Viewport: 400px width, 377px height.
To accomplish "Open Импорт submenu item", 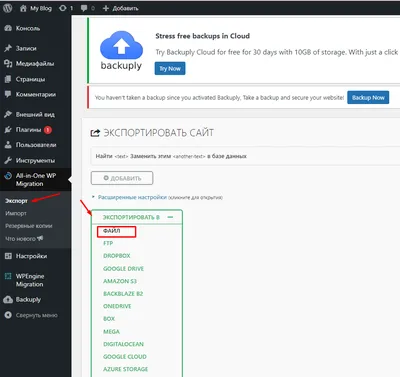I will [x=16, y=213].
